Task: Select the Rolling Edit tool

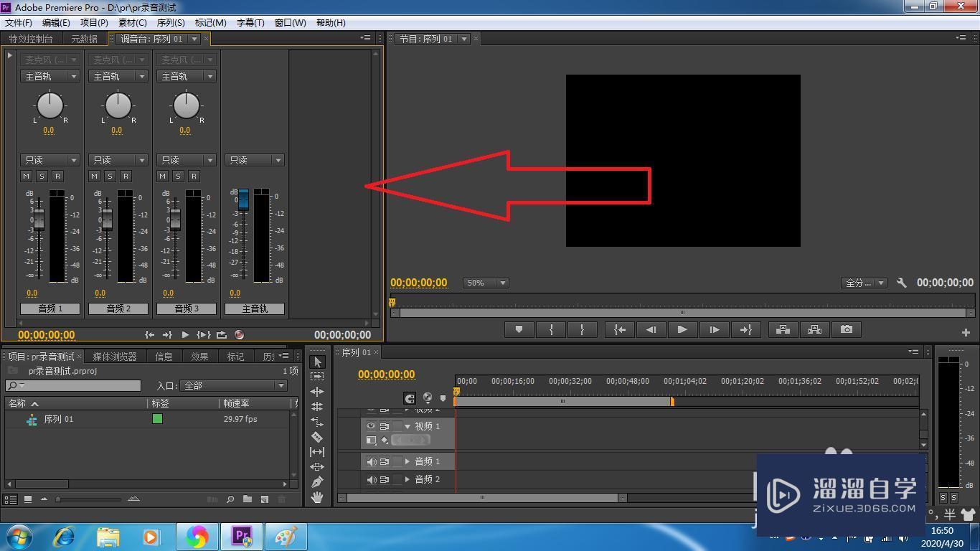Action: [317, 407]
